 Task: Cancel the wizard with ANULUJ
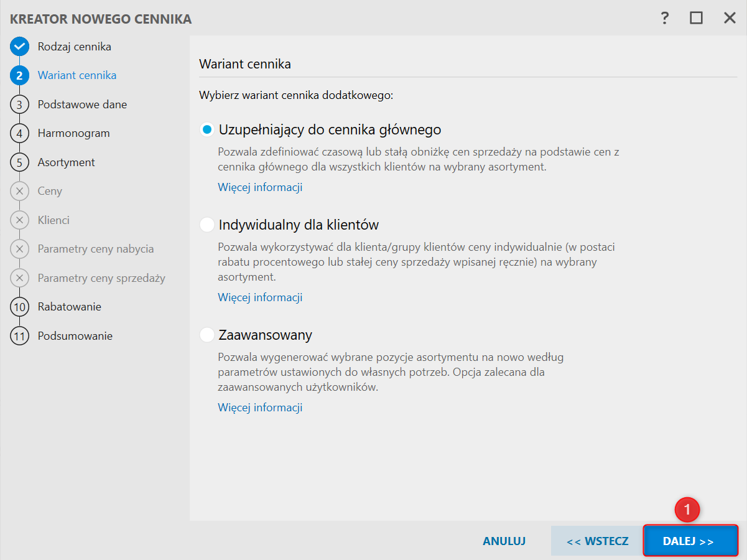[504, 541]
